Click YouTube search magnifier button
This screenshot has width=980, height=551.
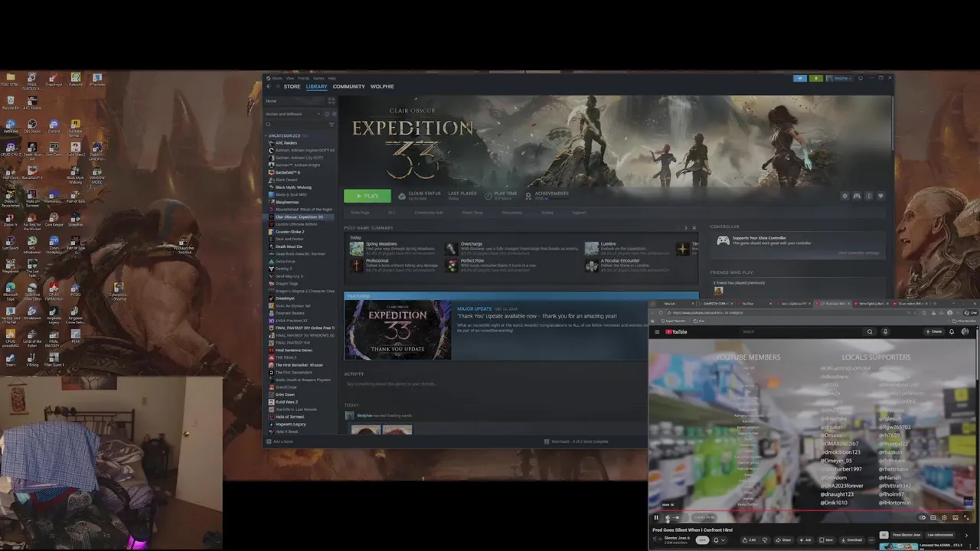[x=870, y=331]
